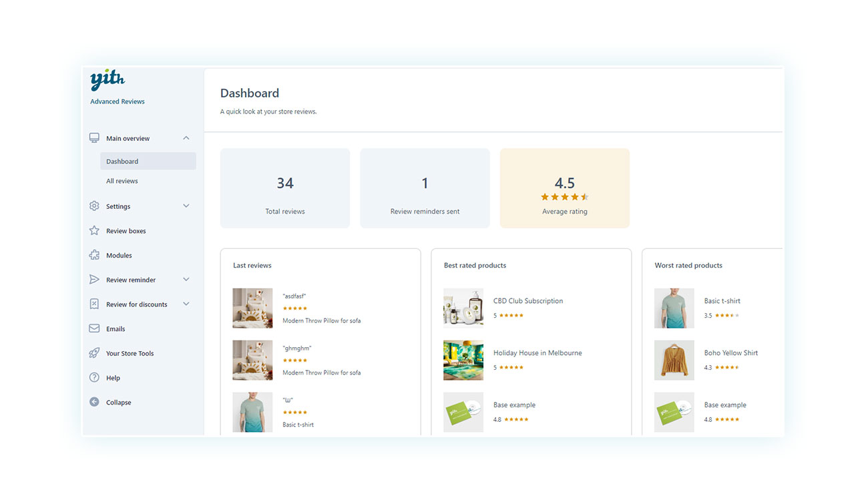Image resolution: width=868 pixels, height=504 pixels.
Task: Click star rating of "ghmghm" review
Action: 295,360
